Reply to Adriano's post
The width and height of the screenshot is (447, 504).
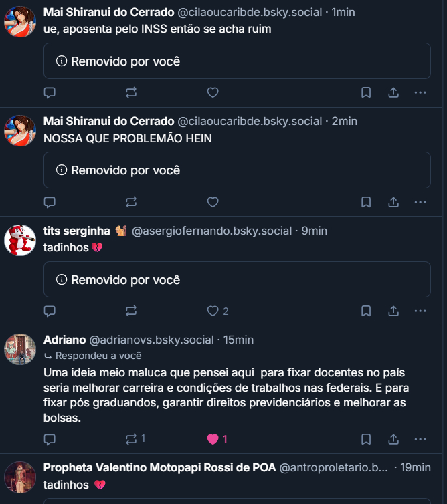[x=50, y=439]
